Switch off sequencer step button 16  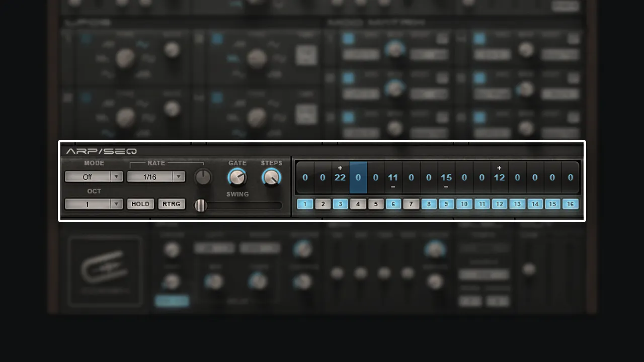(571, 204)
